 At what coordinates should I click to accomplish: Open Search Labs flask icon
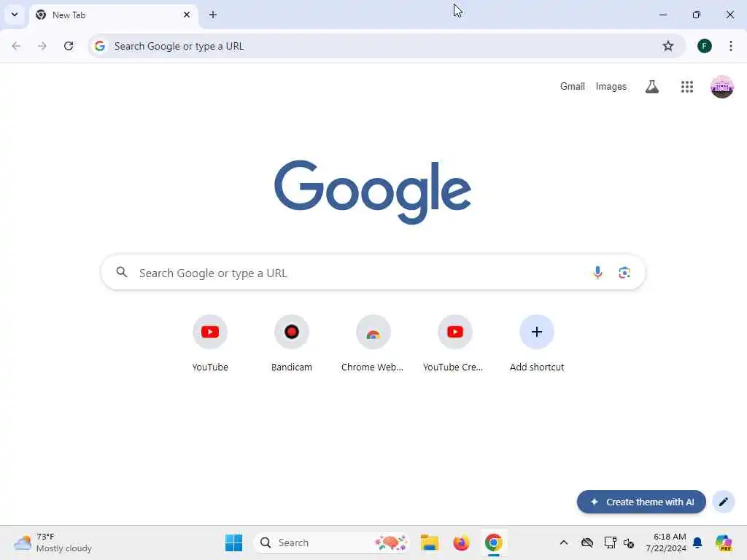(x=651, y=87)
